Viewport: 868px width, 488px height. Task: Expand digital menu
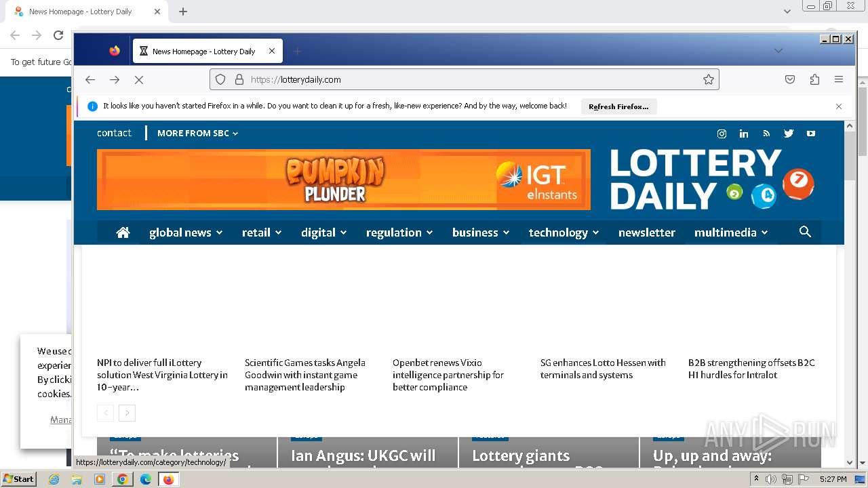pyautogui.click(x=324, y=232)
